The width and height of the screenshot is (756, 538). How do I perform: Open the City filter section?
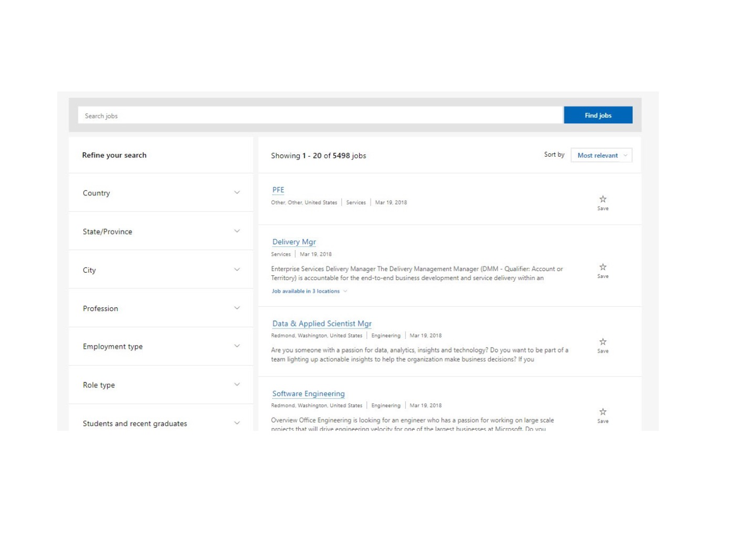pos(161,269)
